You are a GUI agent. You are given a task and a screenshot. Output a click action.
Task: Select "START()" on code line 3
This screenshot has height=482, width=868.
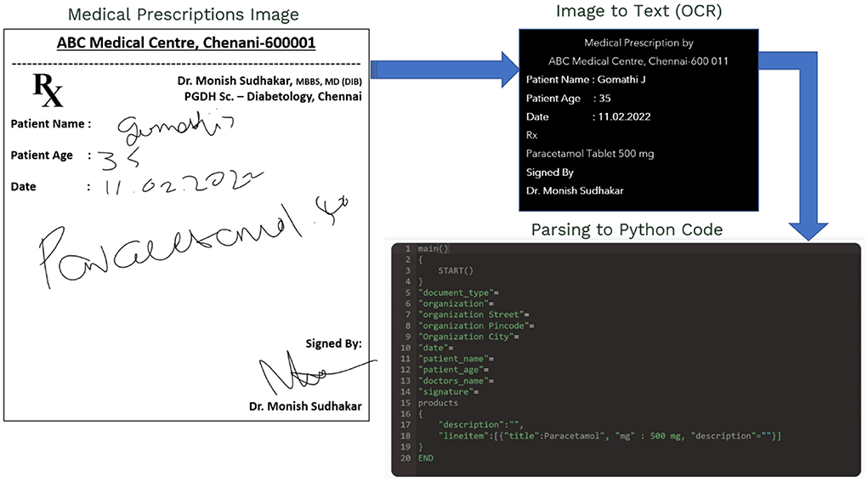[x=456, y=271]
